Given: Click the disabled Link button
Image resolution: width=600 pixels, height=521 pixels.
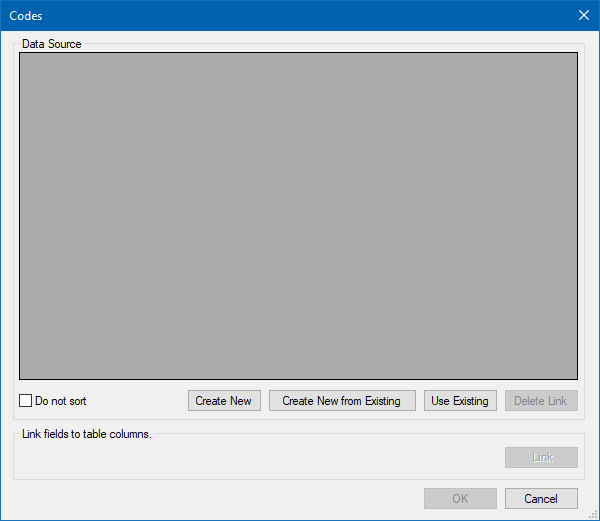Looking at the screenshot, I should (x=541, y=457).
